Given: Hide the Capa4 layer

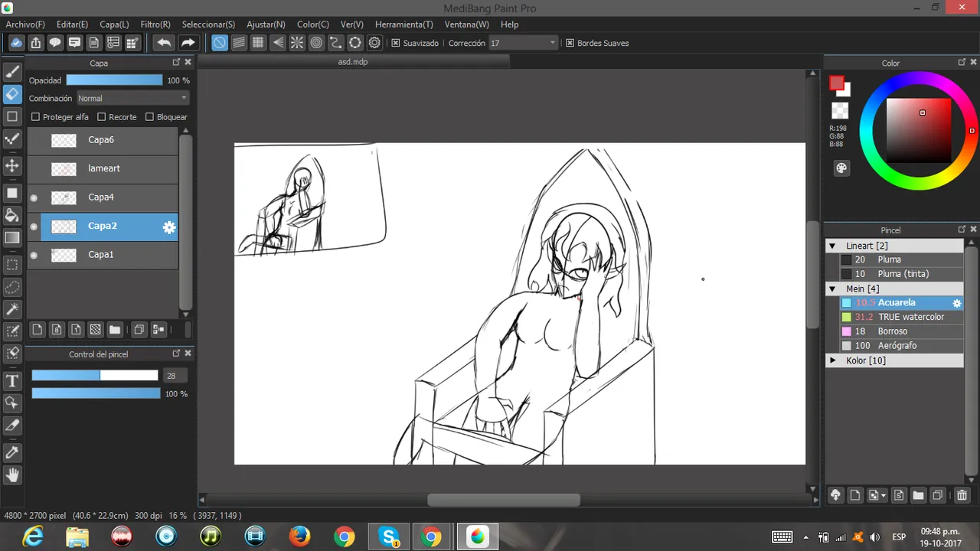Looking at the screenshot, I should [34, 197].
